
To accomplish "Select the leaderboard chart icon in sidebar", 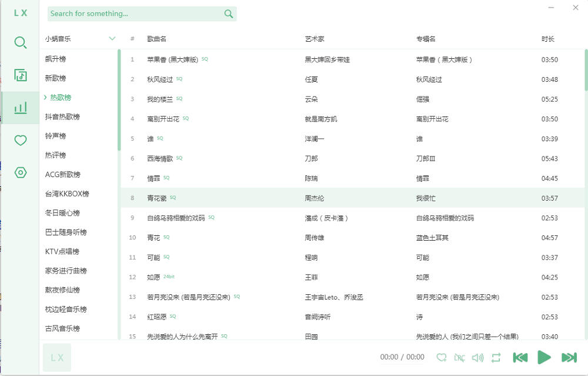I will [x=20, y=108].
